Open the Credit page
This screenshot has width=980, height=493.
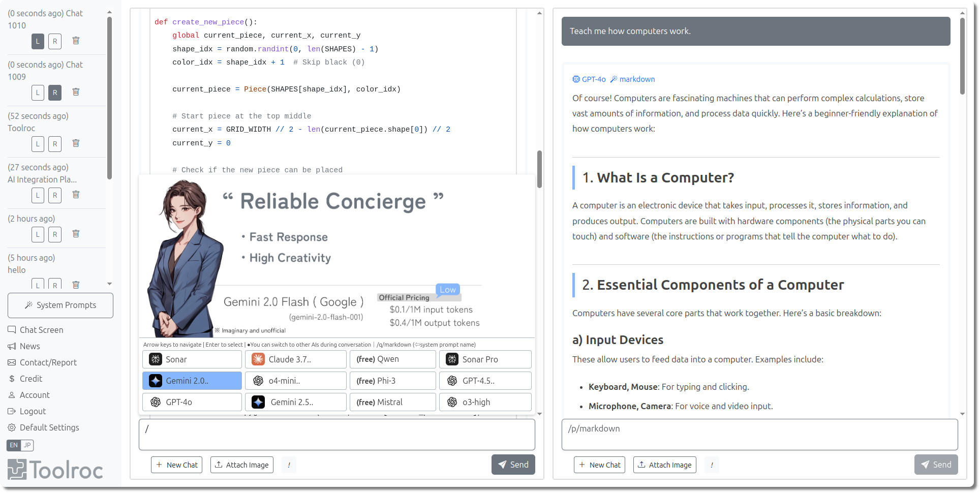(x=25, y=379)
